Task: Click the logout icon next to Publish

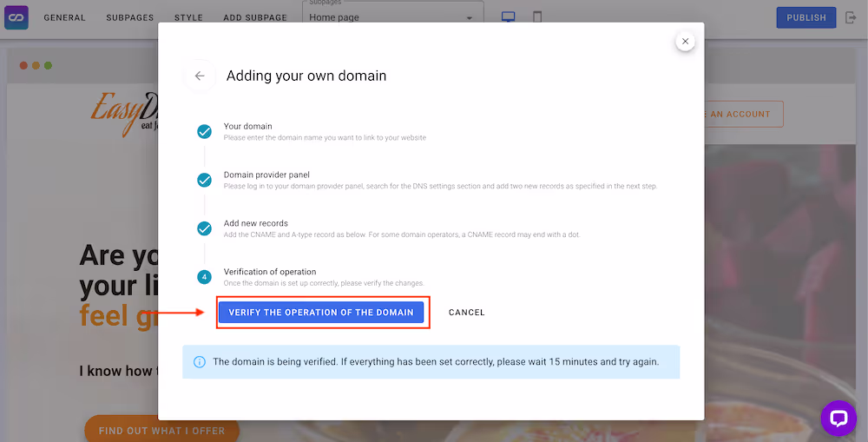Action: click(x=851, y=17)
